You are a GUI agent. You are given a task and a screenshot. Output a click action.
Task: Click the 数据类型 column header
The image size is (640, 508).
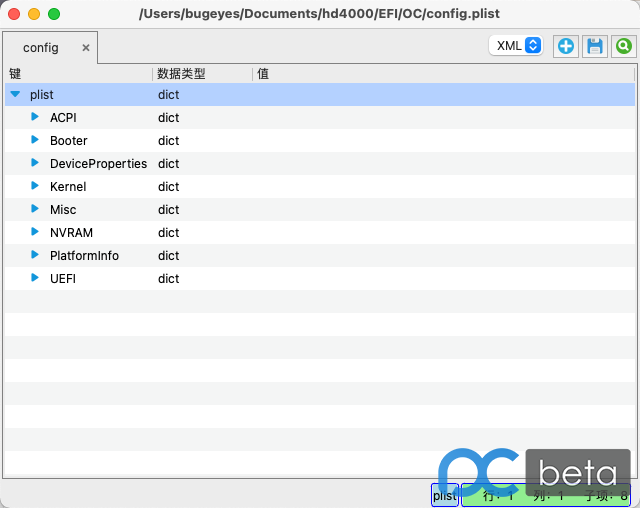[x=202, y=74]
